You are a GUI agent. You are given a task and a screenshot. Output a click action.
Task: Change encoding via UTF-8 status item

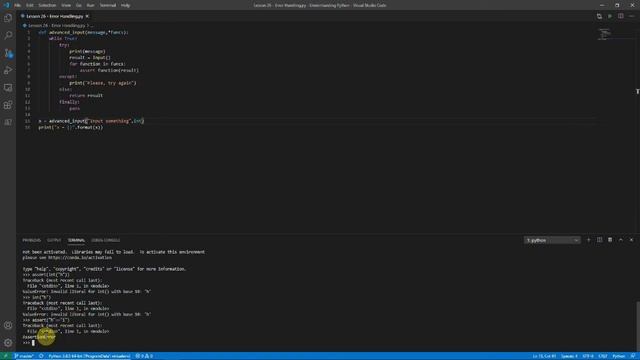pos(588,356)
